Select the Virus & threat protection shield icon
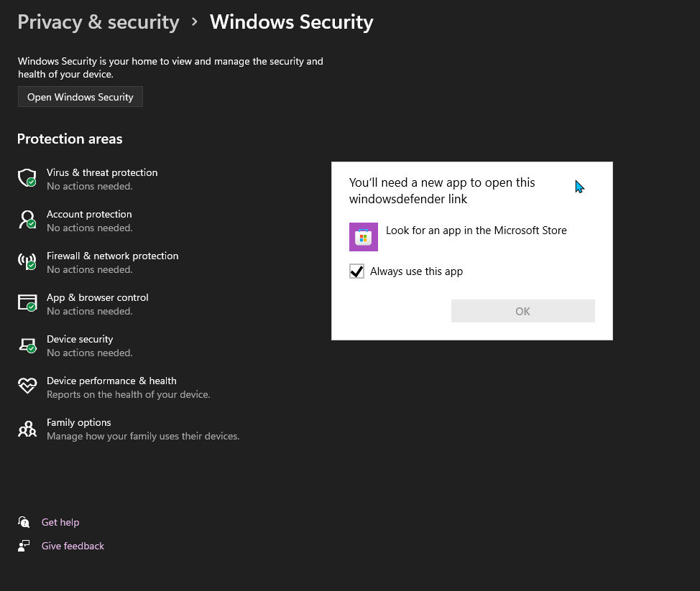The width and height of the screenshot is (700, 591). click(x=27, y=178)
